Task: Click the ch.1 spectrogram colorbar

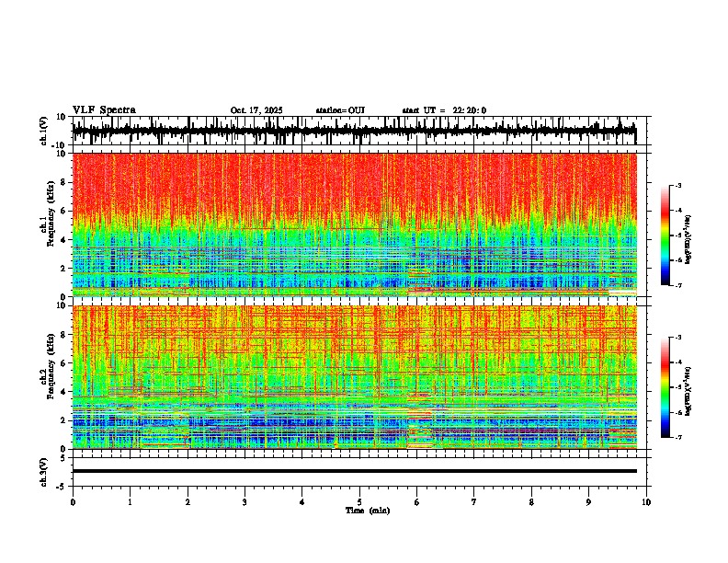Action: tap(665, 236)
